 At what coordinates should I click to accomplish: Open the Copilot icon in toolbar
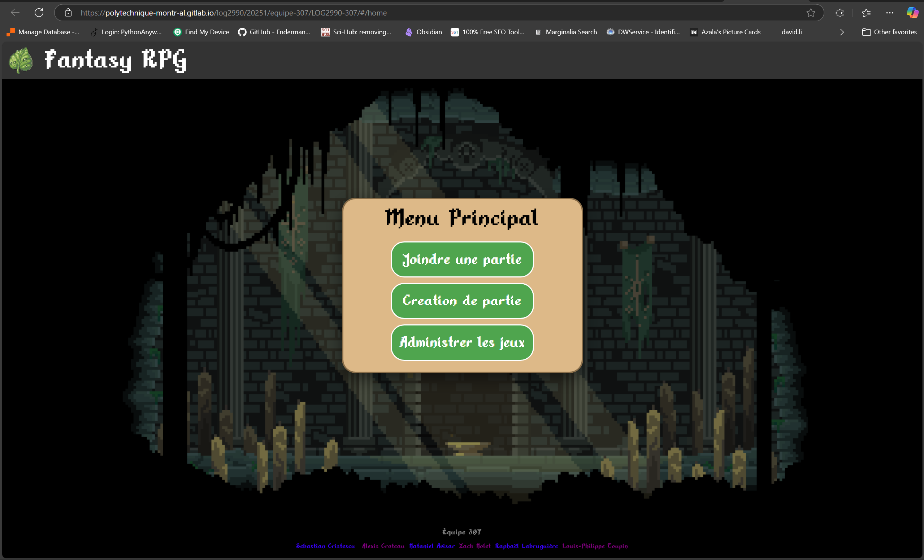[x=912, y=13]
